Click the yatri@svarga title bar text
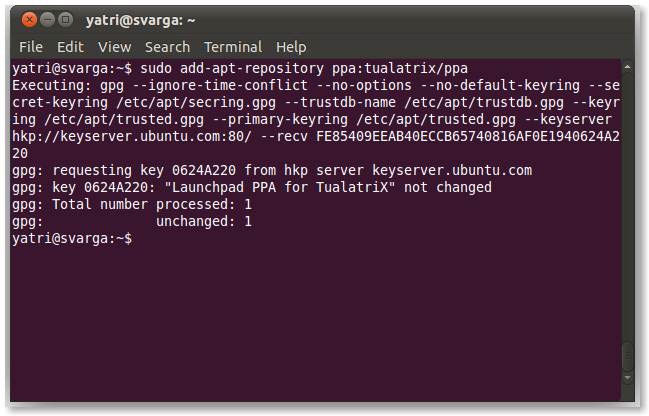 pyautogui.click(x=140, y=20)
